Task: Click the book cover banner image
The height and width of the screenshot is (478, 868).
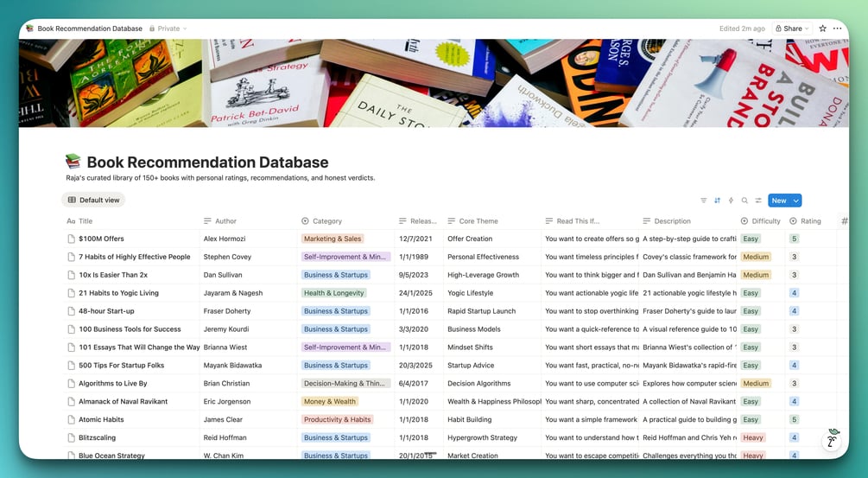Action: pos(434,83)
